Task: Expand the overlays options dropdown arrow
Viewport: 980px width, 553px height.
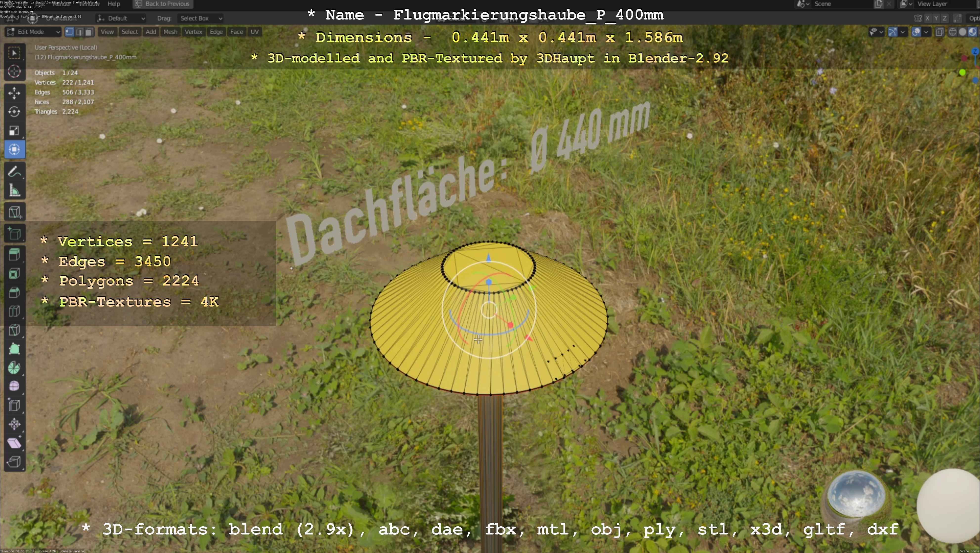Action: pyautogui.click(x=926, y=32)
